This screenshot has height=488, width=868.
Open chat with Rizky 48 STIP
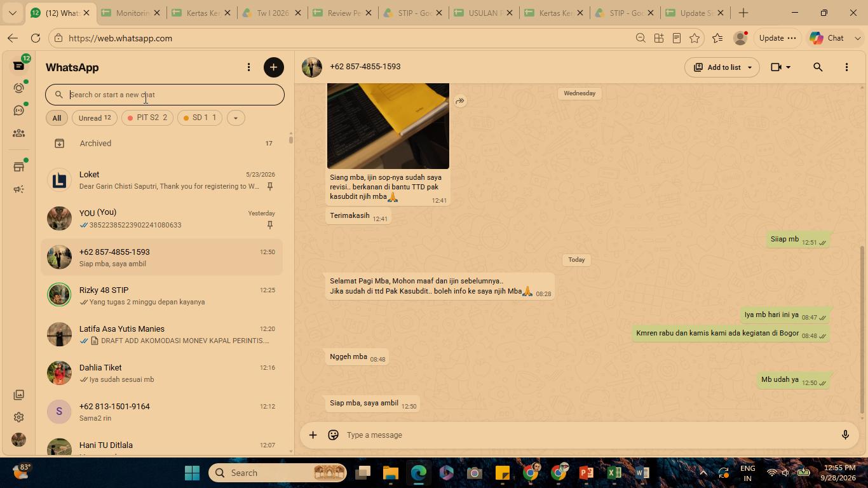click(x=161, y=295)
